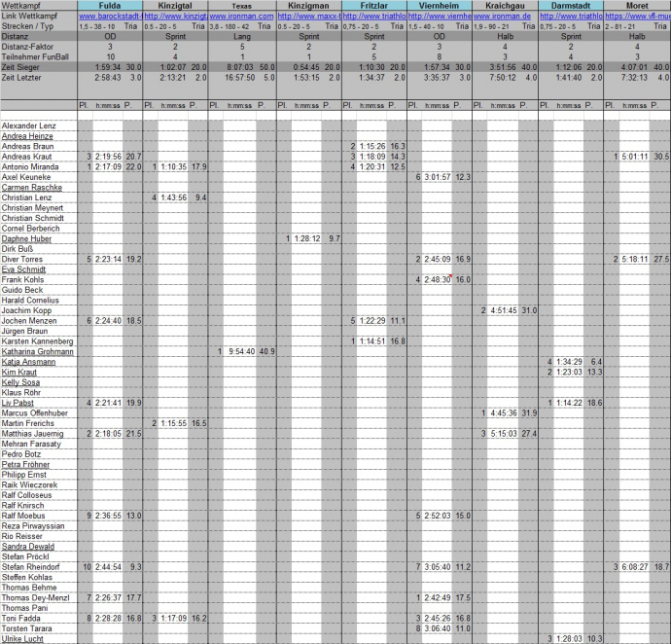This screenshot has width=671, height=644.
Task: Select the name Andrea Heinze
Action: 27,136
